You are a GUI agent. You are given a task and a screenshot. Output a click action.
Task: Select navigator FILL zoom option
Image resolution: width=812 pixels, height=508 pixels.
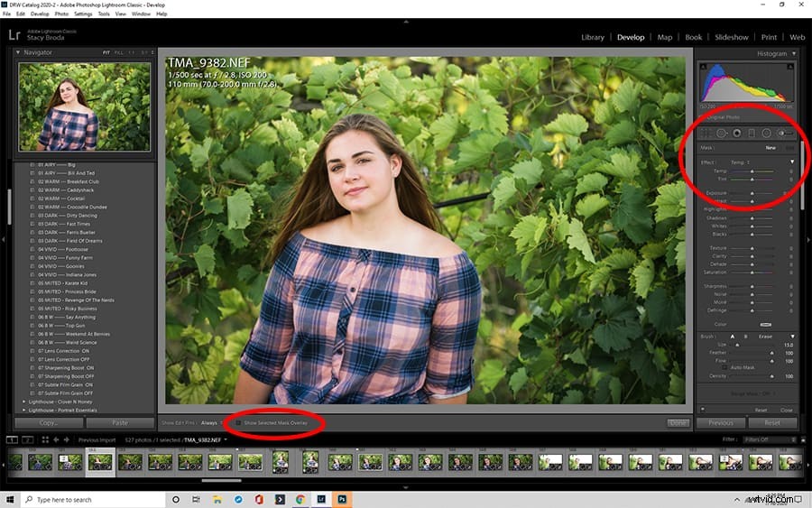pos(118,53)
